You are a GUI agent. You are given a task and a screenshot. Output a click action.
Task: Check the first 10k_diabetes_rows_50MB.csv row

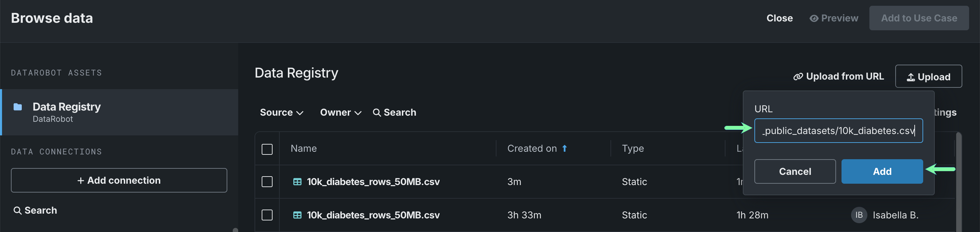[x=267, y=182]
